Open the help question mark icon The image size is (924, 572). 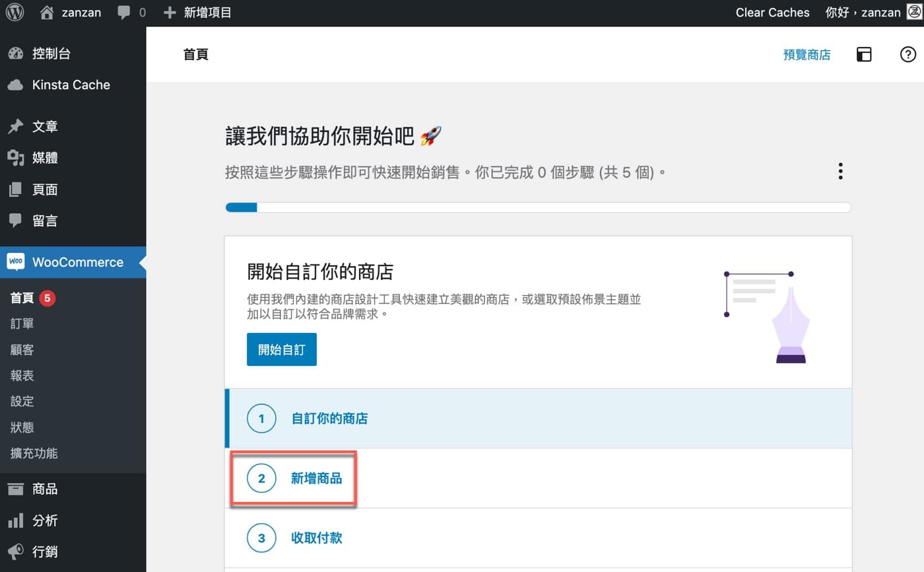click(x=908, y=54)
